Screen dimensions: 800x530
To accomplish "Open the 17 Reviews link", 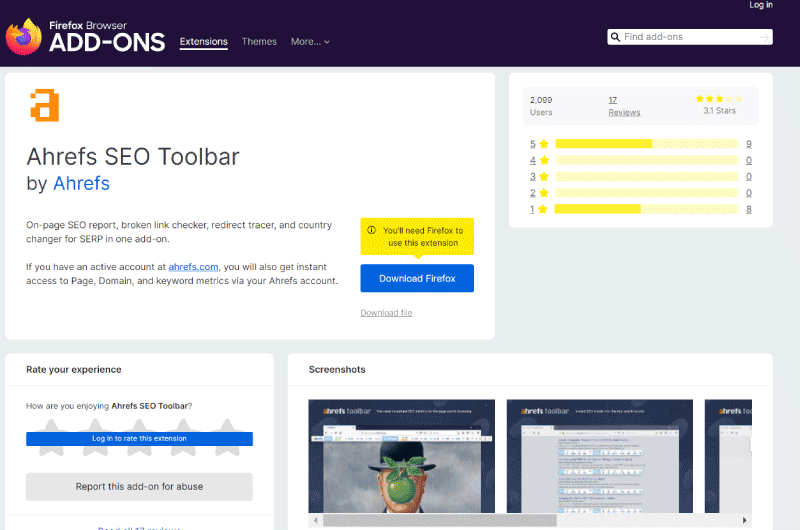I will (624, 106).
